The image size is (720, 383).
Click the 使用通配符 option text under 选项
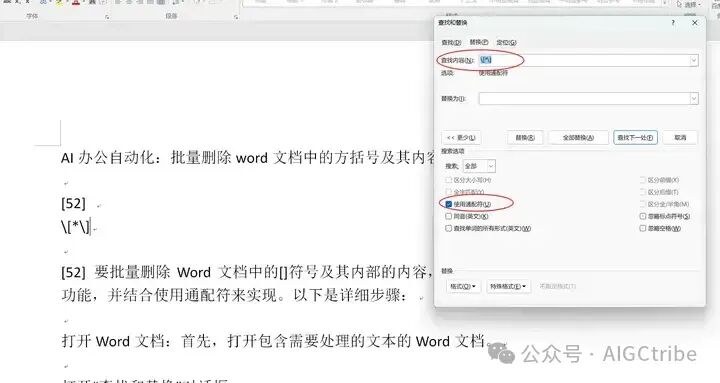click(493, 73)
